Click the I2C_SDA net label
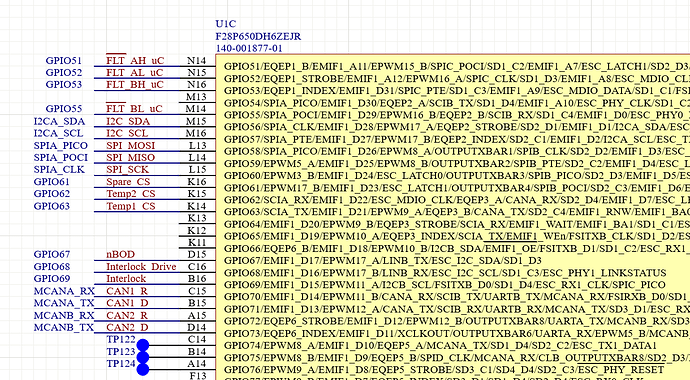The width and height of the screenshot is (690, 380). tap(128, 121)
